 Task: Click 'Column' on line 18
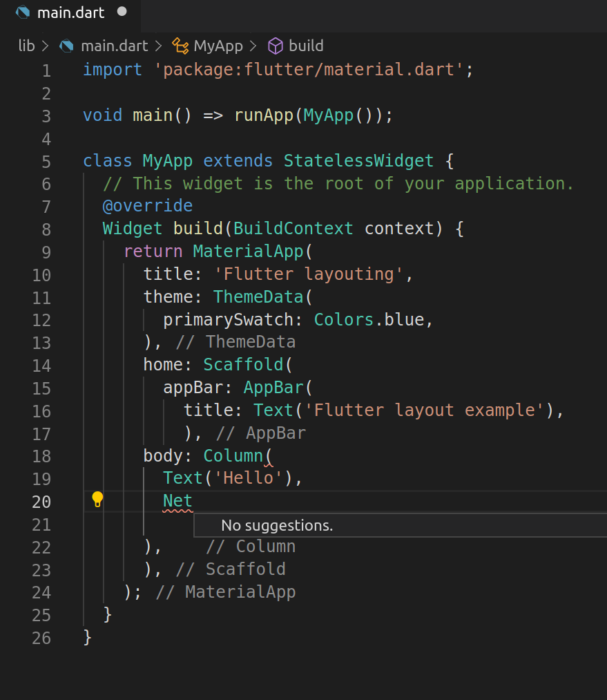point(233,456)
